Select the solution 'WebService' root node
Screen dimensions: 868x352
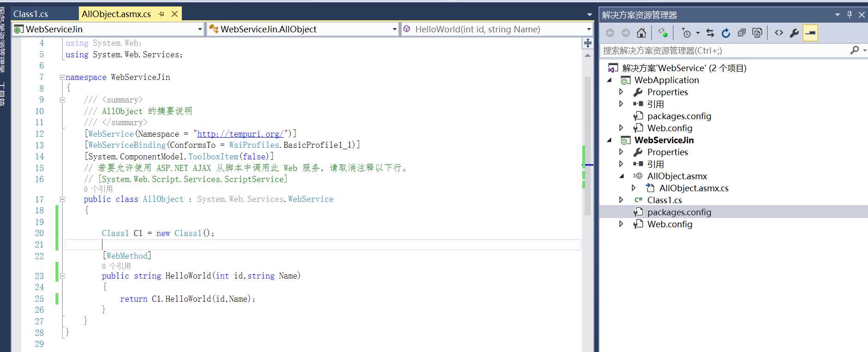[684, 68]
